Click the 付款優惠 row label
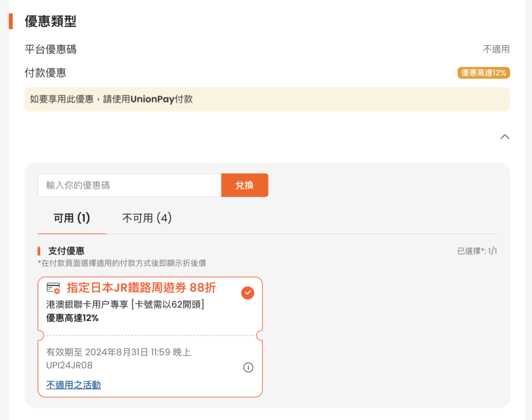 coord(45,73)
